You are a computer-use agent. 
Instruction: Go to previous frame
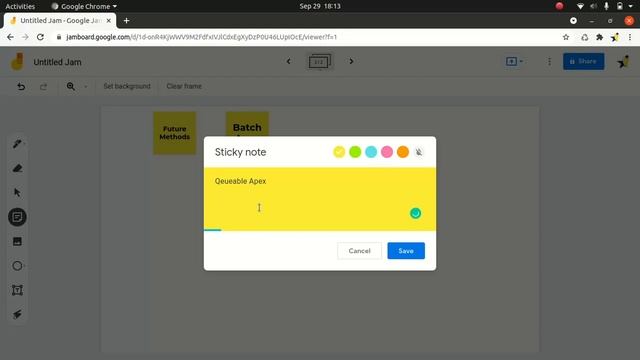[x=289, y=61]
